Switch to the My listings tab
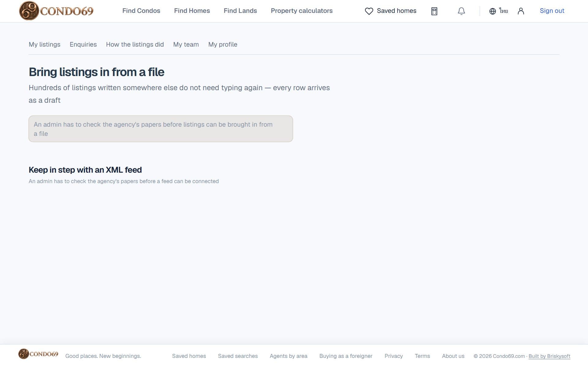The height and width of the screenshot is (368, 588). 44,44
